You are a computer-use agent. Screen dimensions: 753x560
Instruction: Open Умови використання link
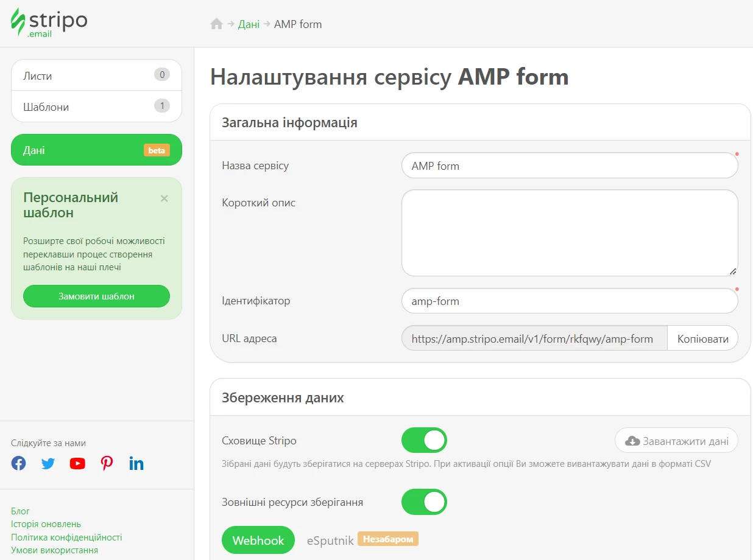tap(54, 550)
